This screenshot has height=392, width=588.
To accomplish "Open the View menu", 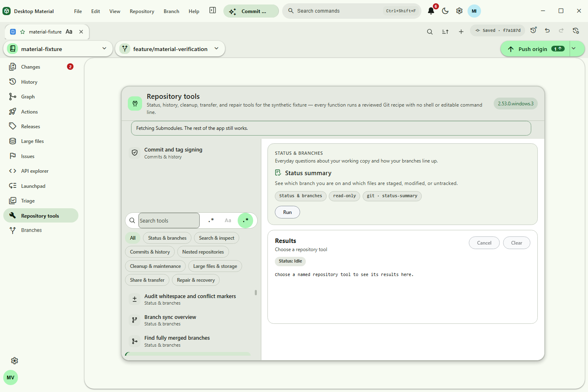I will click(115, 11).
